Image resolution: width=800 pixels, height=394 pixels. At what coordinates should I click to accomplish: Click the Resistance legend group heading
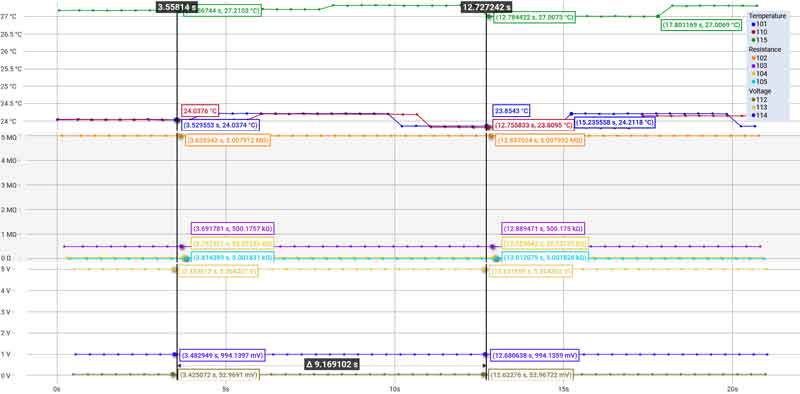(765, 50)
